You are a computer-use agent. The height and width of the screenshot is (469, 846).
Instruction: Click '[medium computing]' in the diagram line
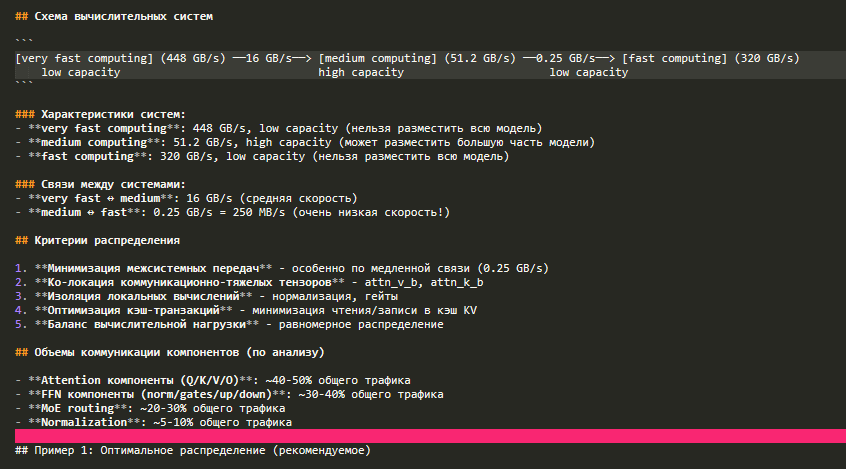coord(379,58)
